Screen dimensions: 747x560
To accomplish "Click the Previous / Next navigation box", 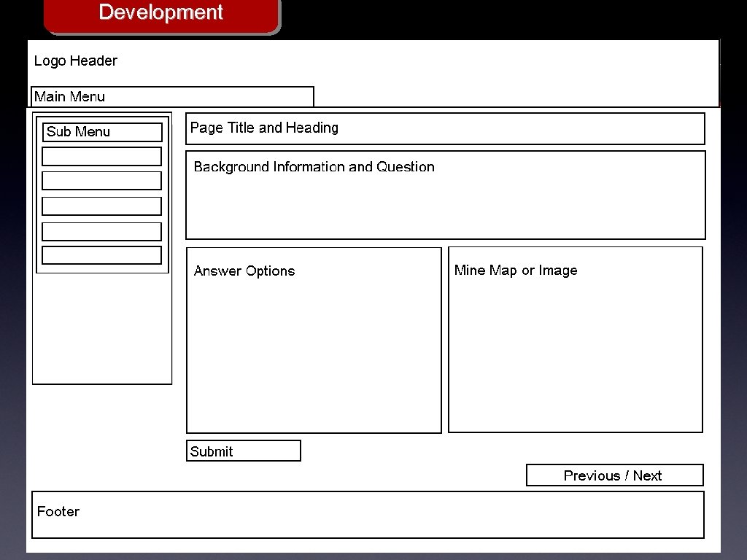I will point(614,475).
